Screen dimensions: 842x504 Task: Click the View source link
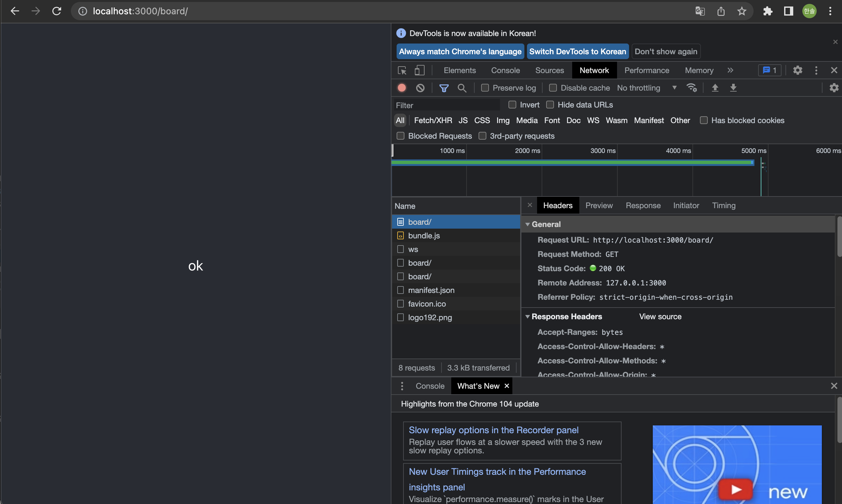(x=660, y=317)
